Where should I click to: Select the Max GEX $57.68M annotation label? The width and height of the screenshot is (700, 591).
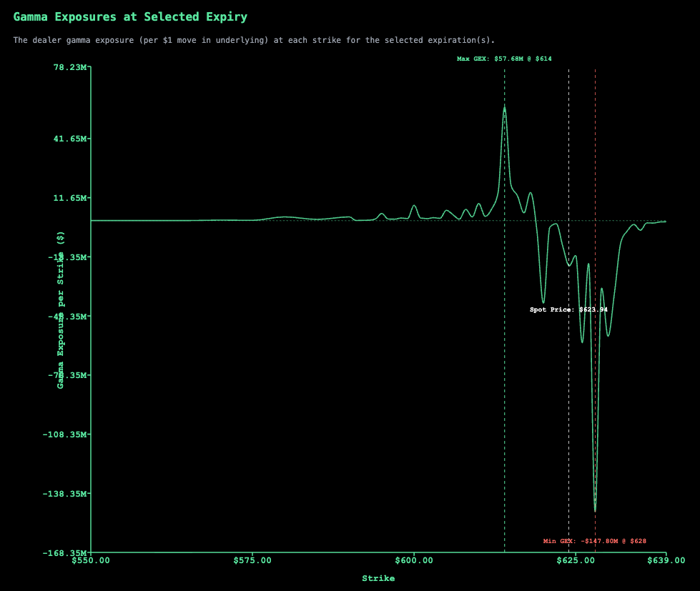504,59
